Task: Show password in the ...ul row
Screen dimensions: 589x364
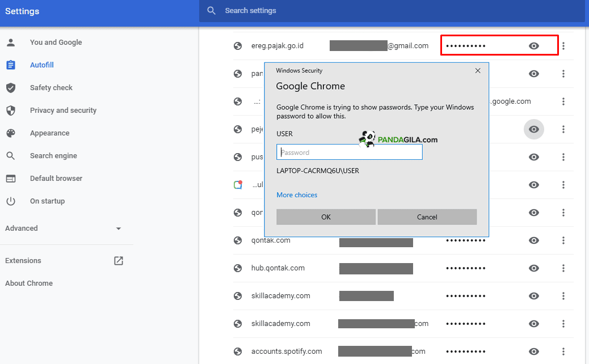Action: coord(534,185)
